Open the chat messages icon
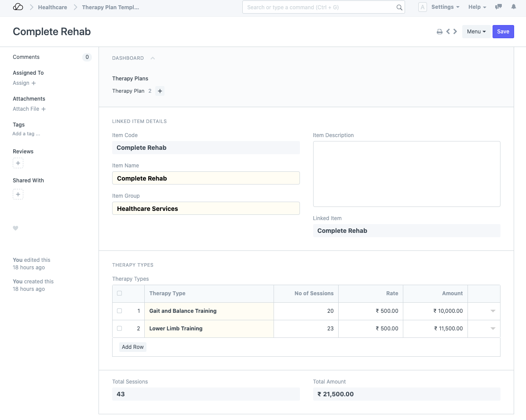Image resolution: width=526 pixels, height=420 pixels. click(x=498, y=7)
